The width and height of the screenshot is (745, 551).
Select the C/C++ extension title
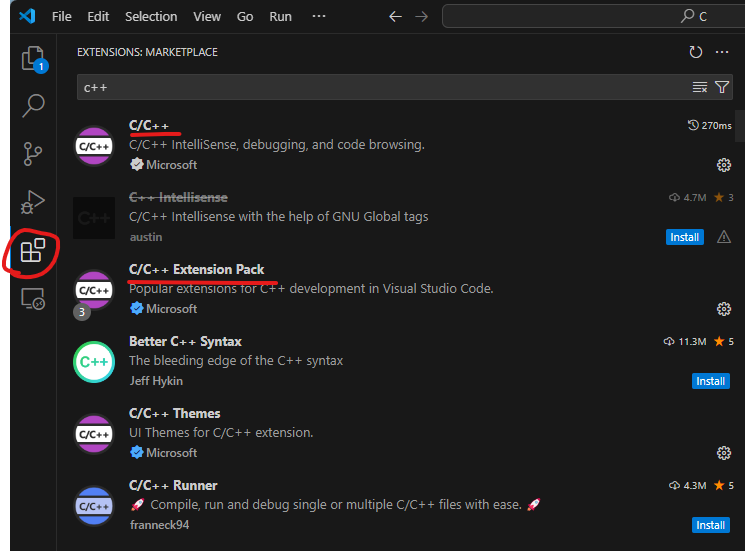click(149, 125)
